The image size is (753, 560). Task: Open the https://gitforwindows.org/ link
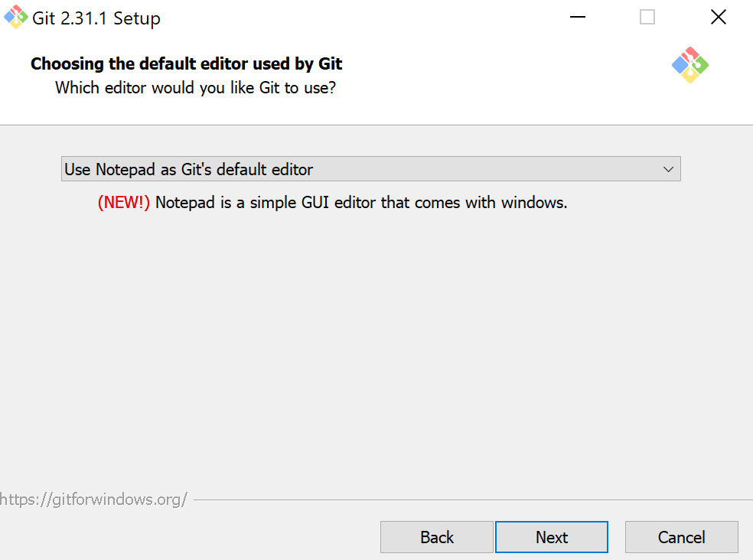93,500
